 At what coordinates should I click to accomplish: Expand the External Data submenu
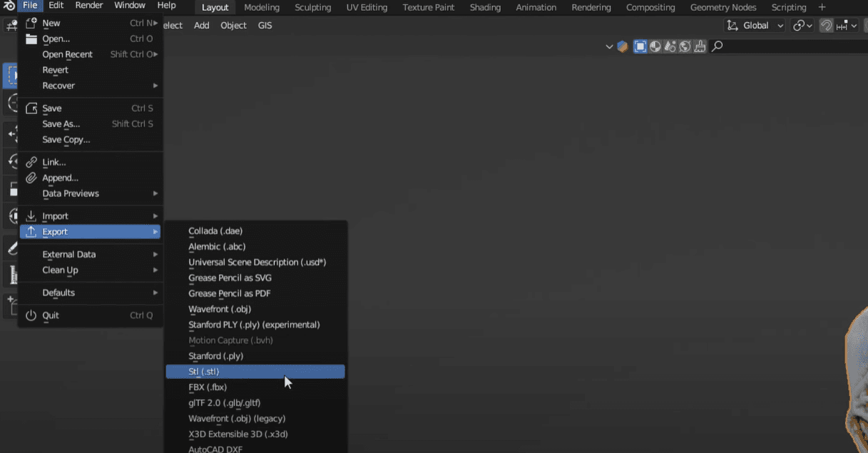click(x=91, y=255)
